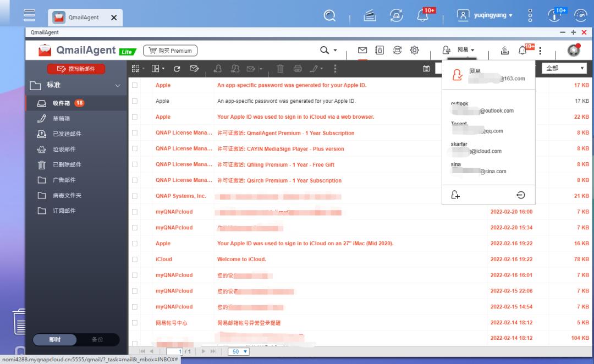Open the 50 emails-per-page dropdown

pyautogui.click(x=239, y=351)
